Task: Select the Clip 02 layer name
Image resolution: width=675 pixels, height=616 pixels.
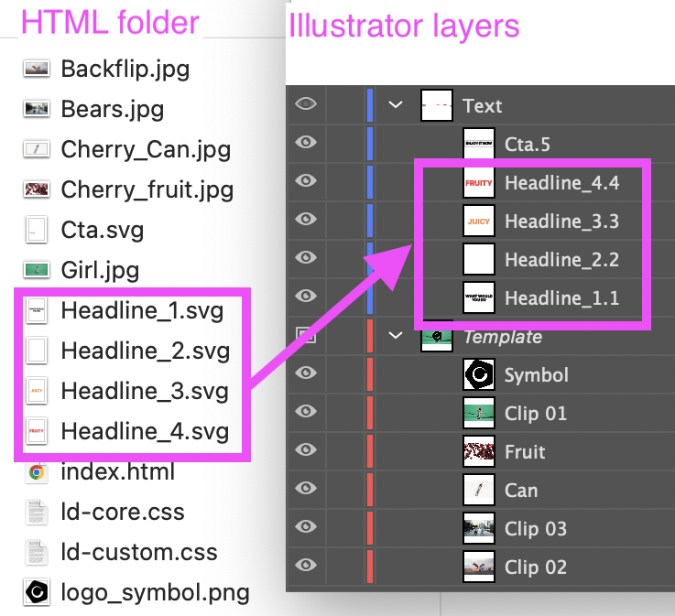Action: (535, 567)
